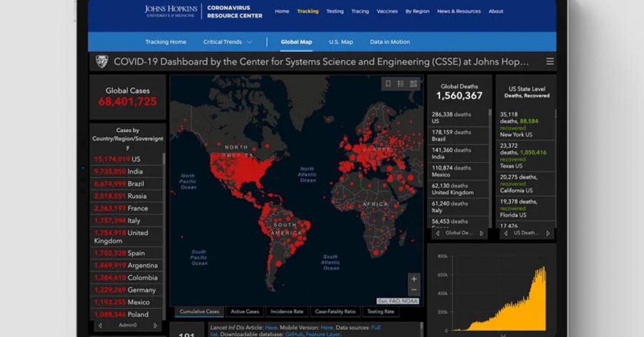Go to previous page in Admin0 list
644x337 pixels.
click(x=100, y=325)
